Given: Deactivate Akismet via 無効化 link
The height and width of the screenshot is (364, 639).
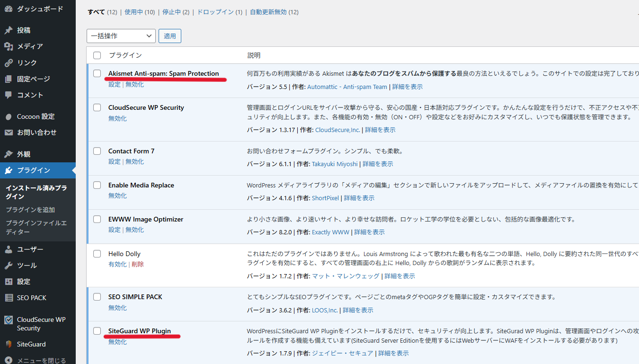Looking at the screenshot, I should pyautogui.click(x=134, y=84).
